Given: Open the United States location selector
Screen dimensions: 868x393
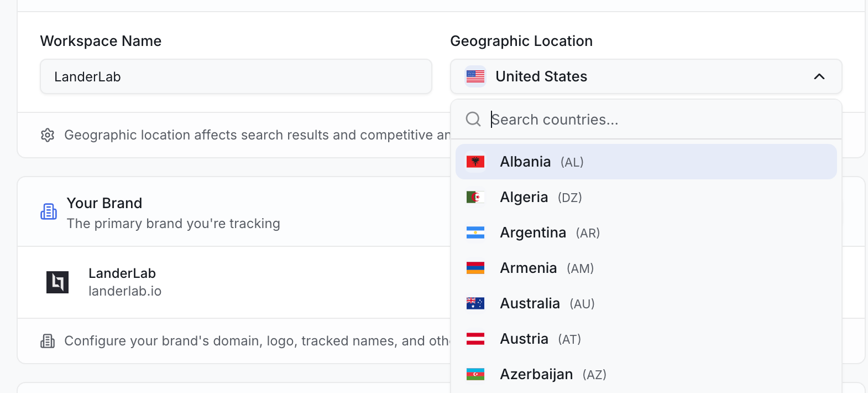Looking at the screenshot, I should (x=646, y=76).
